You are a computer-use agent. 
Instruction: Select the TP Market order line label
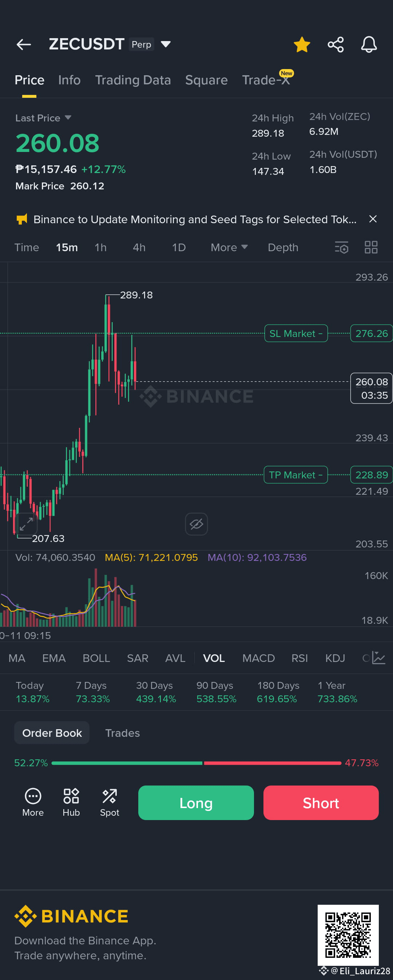tap(295, 475)
